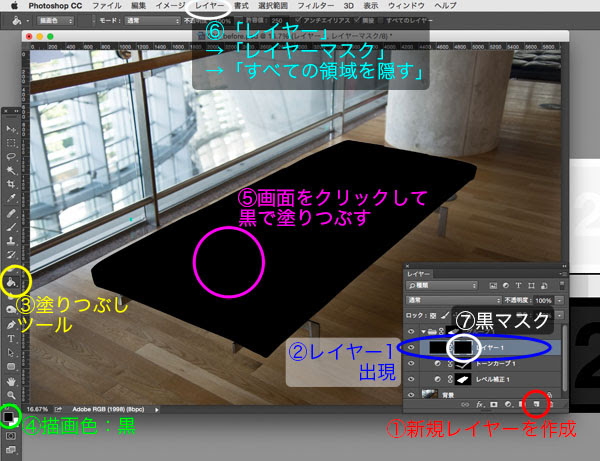Select the レイヤー tab in layers panel
The image size is (600, 461).
coord(418,274)
